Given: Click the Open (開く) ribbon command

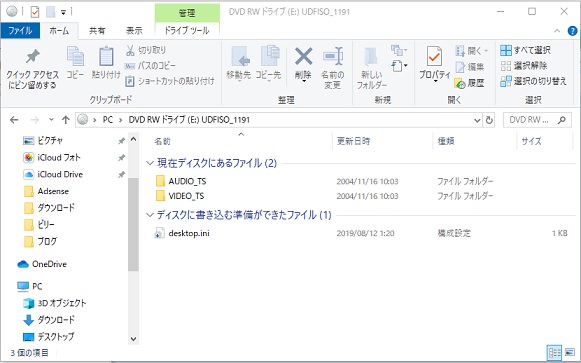Looking at the screenshot, I should (x=472, y=50).
